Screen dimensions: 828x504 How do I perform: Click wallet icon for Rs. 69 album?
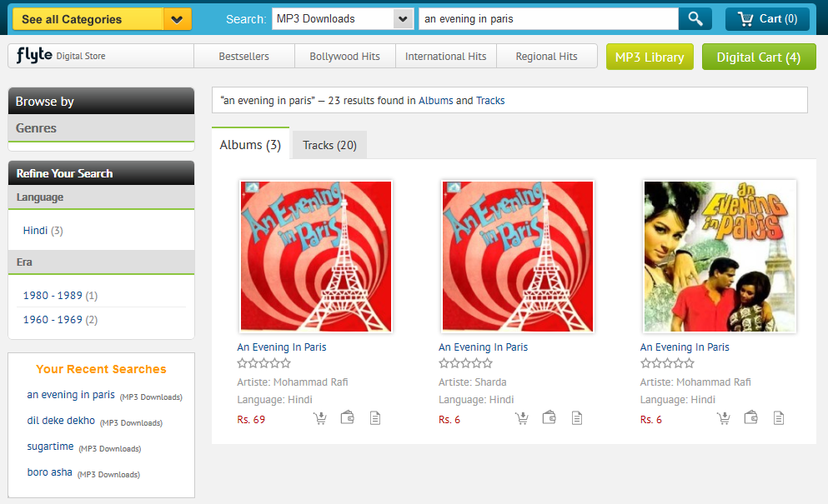(348, 418)
